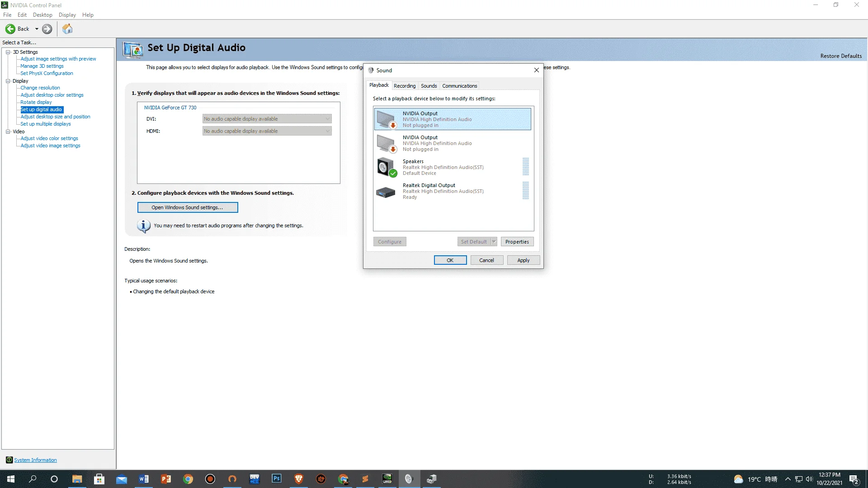Open Change resolution task
The image size is (868, 488).
(x=40, y=88)
